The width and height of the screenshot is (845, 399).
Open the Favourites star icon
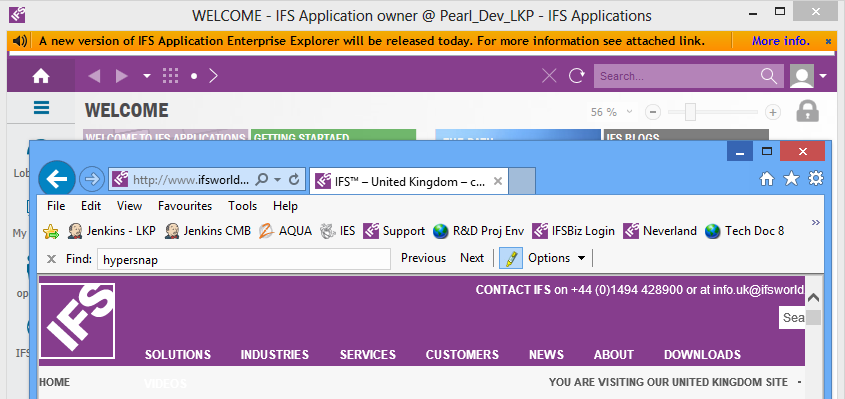click(791, 179)
